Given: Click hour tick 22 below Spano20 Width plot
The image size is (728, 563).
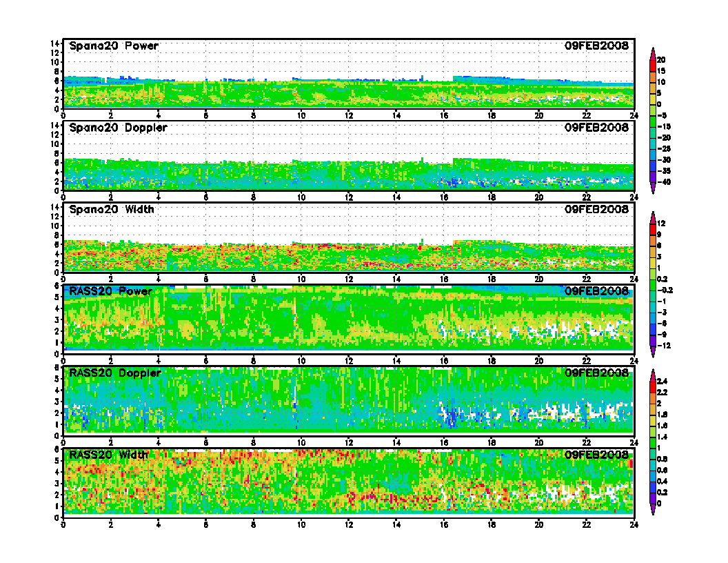Looking at the screenshot, I should [587, 279].
